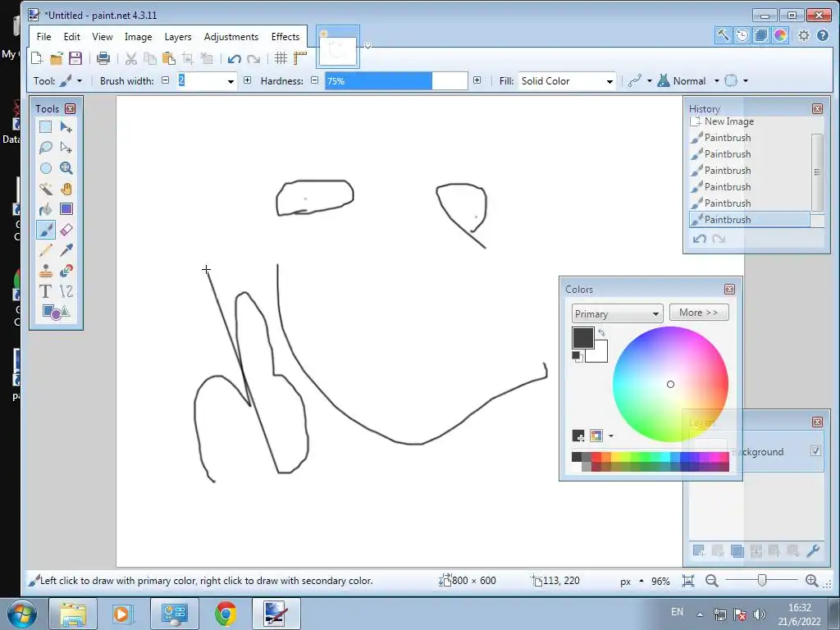
Task: Select the Text tool
Action: (x=46, y=291)
